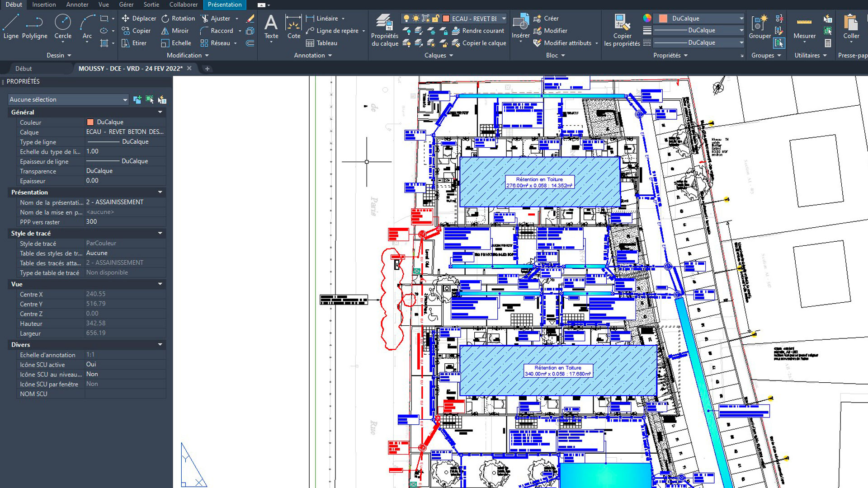Open the Gérer ribbon tab
868x488 pixels.
tap(126, 5)
